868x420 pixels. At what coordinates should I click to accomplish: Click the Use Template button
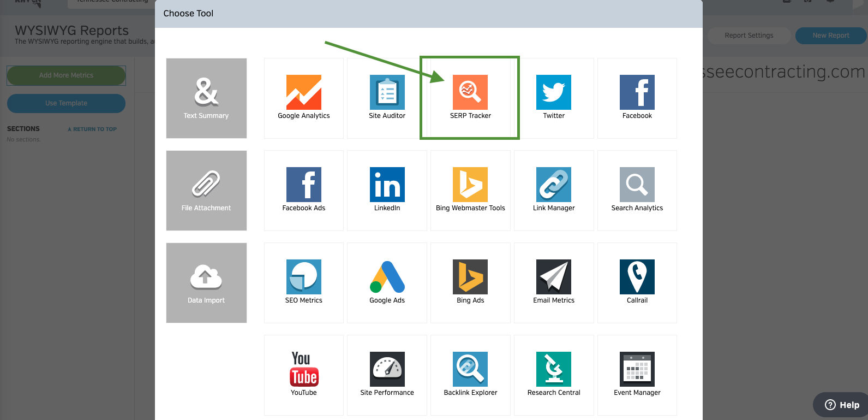(x=66, y=103)
